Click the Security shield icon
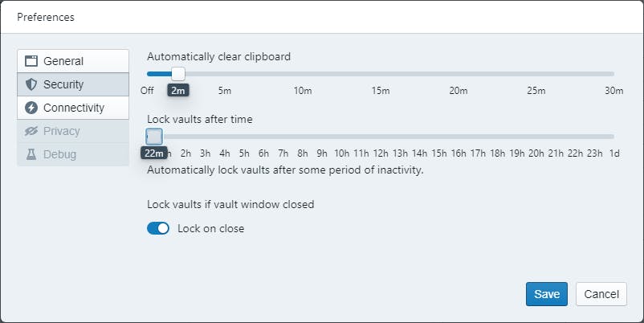This screenshot has height=323, width=644. 32,84
